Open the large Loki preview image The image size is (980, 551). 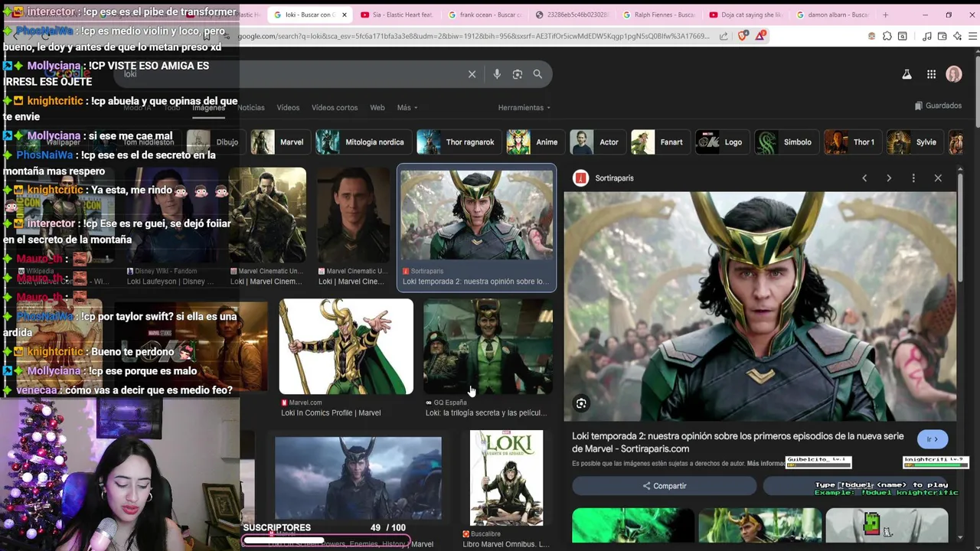tap(759, 306)
